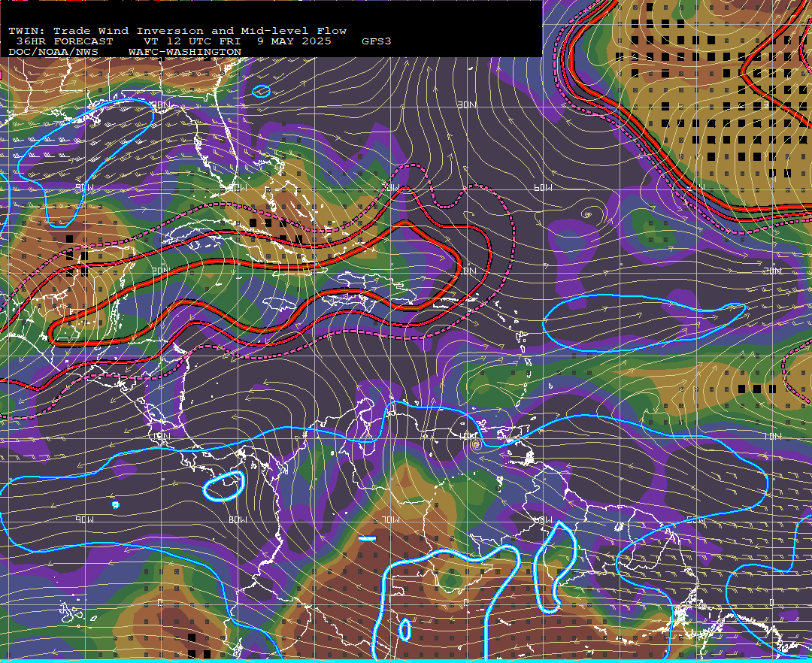Click the "GFS3" model label
Screen dimensions: 812x663
pos(377,41)
